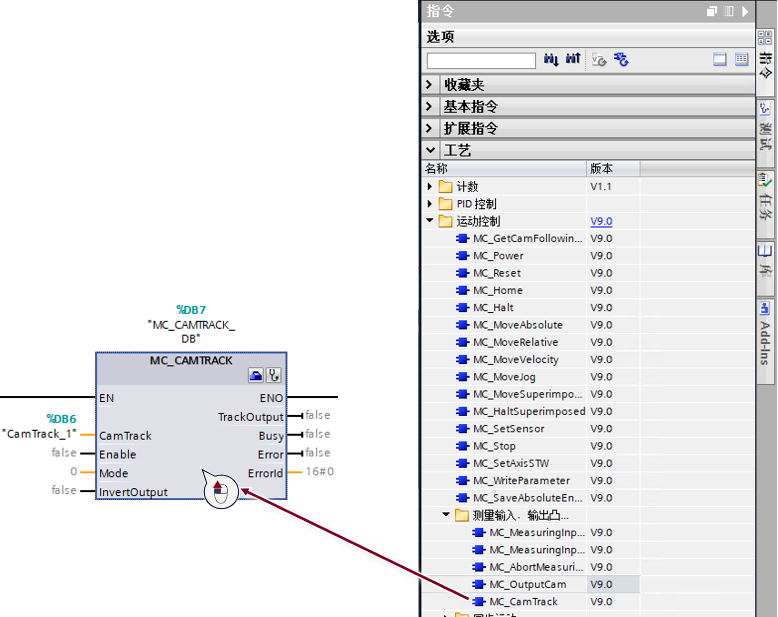The image size is (778, 617).
Task: Click the search downward icon in options
Action: pyautogui.click(x=551, y=60)
